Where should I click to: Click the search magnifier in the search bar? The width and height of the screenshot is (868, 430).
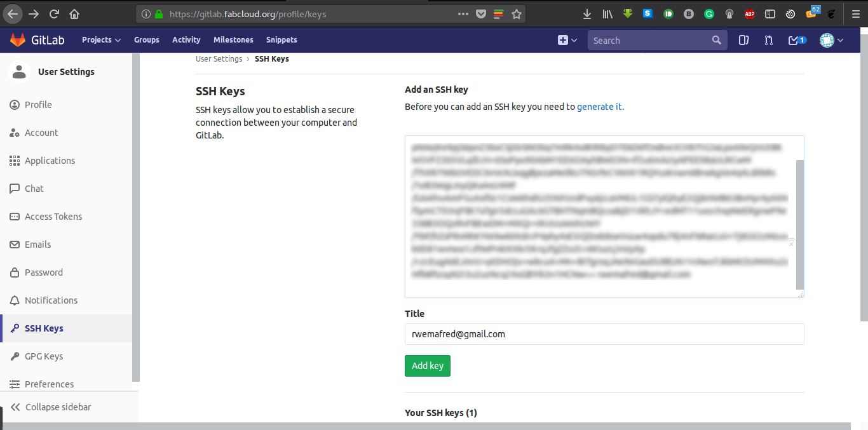point(717,39)
